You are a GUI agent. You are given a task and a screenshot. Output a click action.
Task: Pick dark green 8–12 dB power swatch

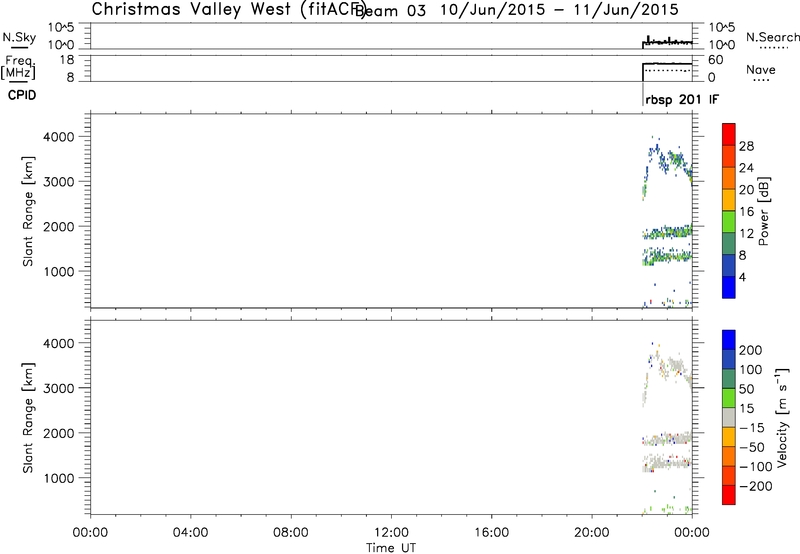pos(729,244)
